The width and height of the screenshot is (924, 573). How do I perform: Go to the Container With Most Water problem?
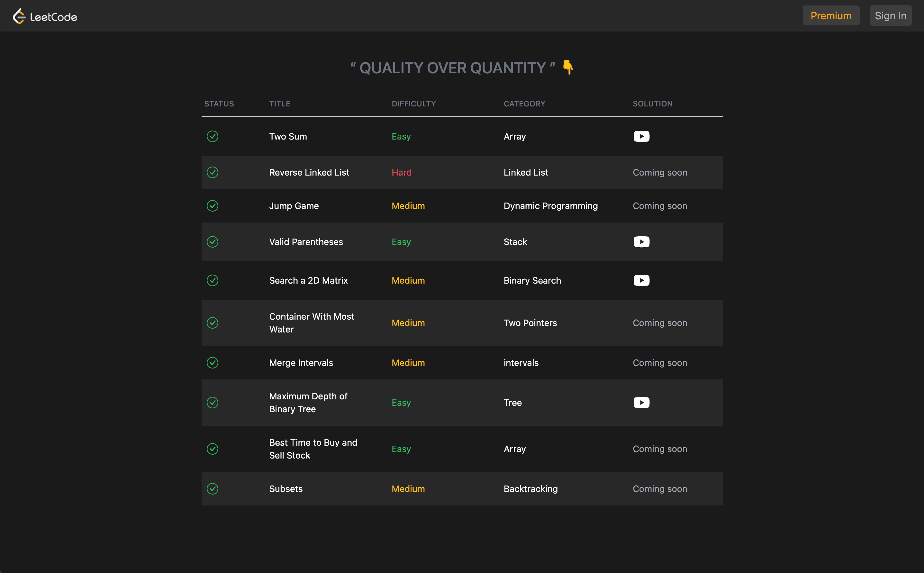312,323
